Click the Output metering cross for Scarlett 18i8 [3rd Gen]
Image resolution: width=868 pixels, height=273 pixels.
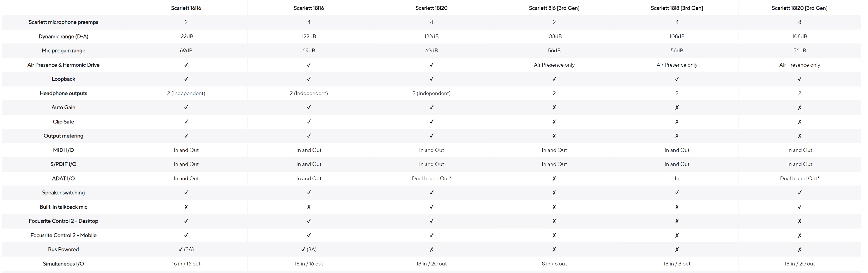tap(677, 136)
